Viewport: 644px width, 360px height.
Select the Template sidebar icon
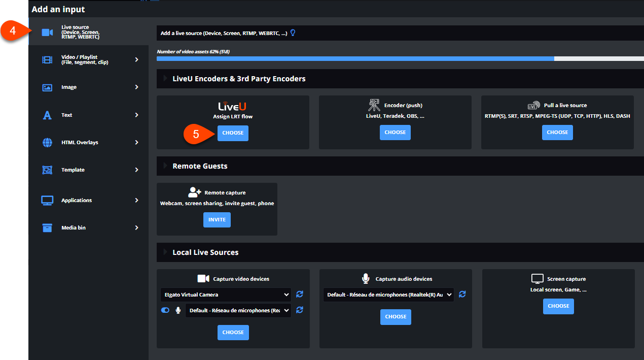(47, 170)
